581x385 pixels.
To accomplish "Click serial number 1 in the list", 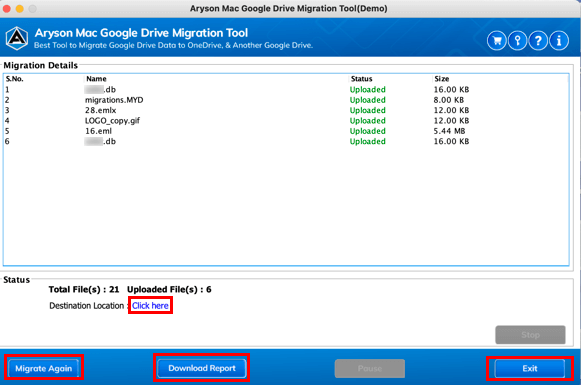I will (7, 90).
